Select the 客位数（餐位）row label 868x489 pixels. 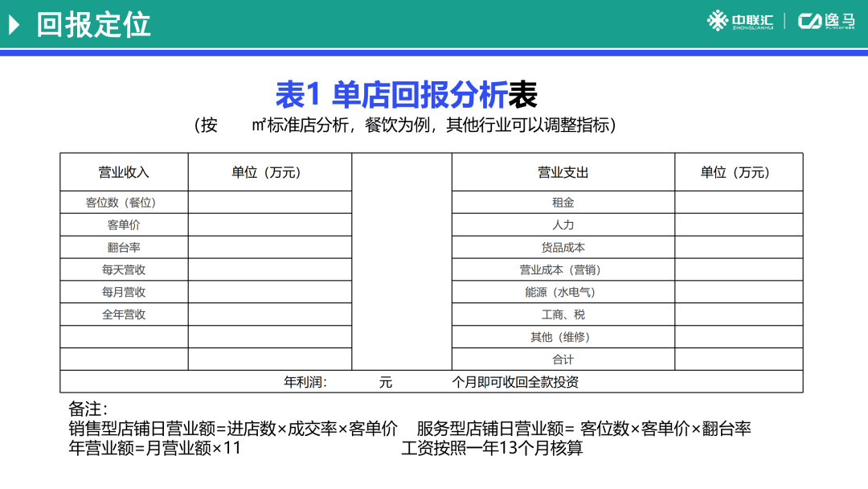pyautogui.click(x=124, y=202)
